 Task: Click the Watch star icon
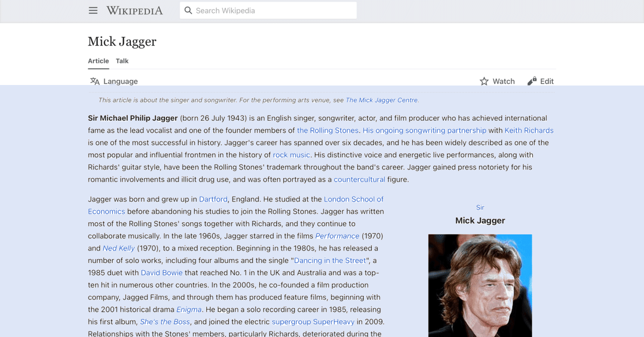pyautogui.click(x=484, y=81)
